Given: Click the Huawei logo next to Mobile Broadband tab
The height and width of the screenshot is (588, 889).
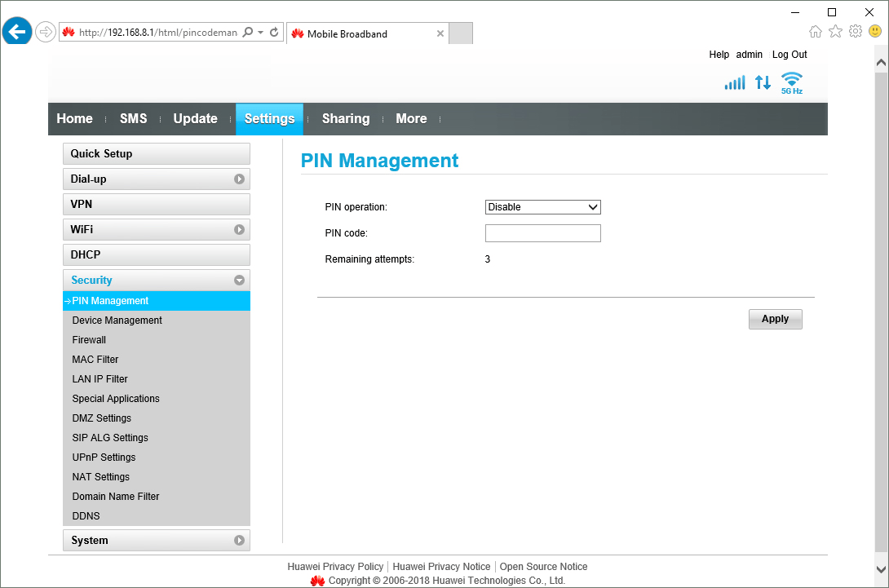Looking at the screenshot, I should coord(300,33).
